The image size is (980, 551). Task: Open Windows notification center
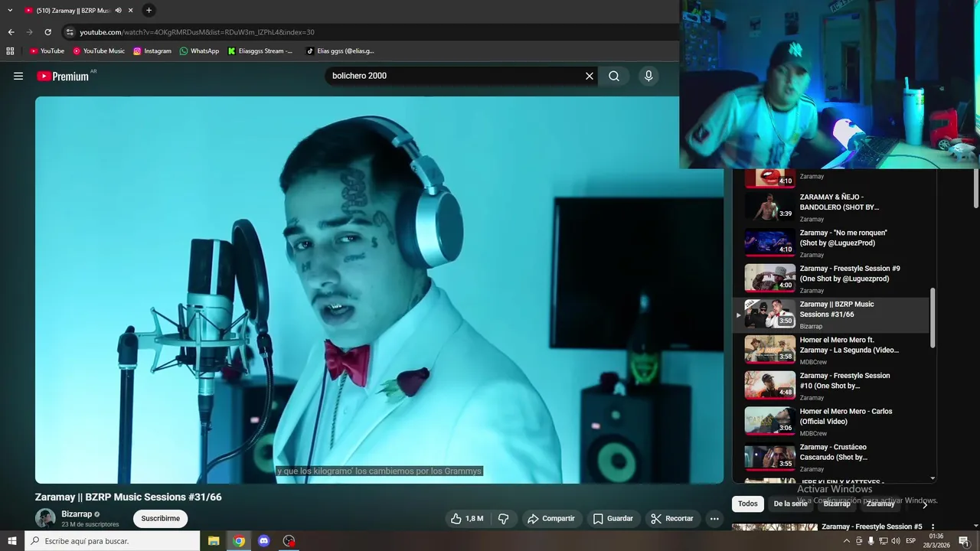click(964, 541)
